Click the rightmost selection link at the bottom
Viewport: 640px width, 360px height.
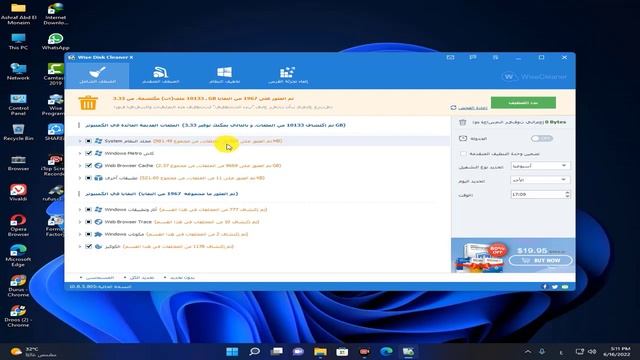tap(182, 278)
